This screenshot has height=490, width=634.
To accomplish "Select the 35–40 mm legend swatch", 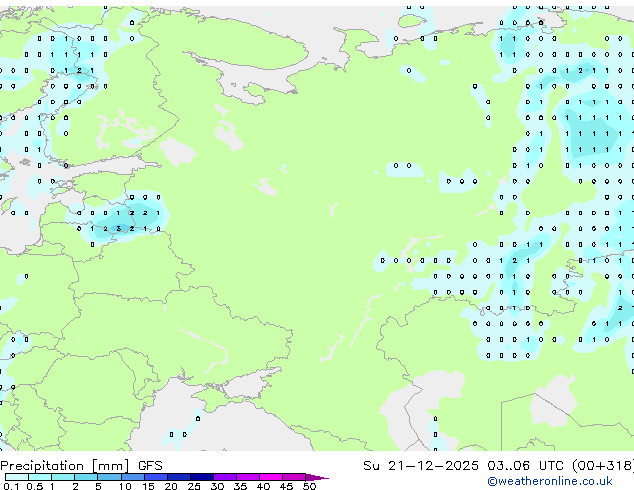I will pos(248,477).
